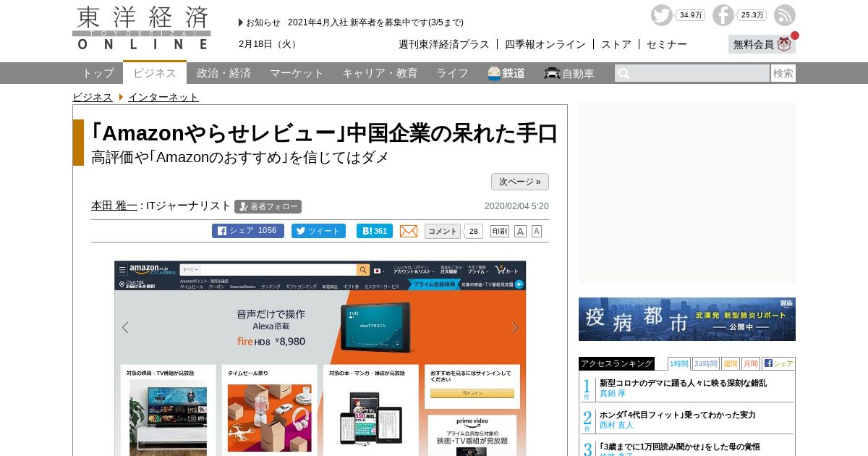The image size is (868, 456).
Task: Open the トップ navigation tab
Action: click(x=98, y=73)
